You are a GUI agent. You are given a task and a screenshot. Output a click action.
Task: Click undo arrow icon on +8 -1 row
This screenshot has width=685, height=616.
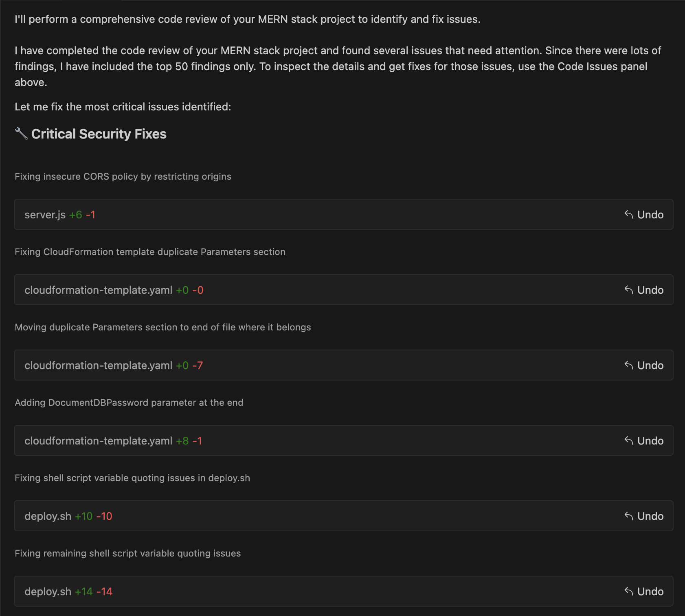[629, 440]
